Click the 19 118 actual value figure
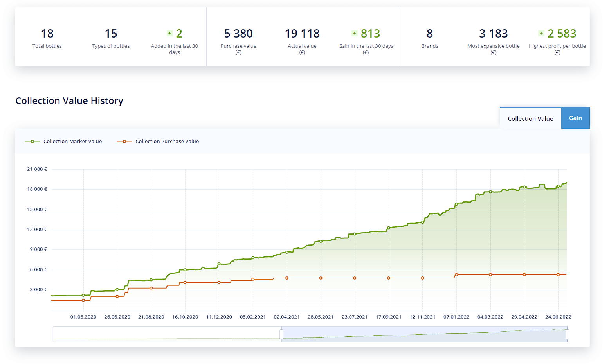The width and height of the screenshot is (609, 364). 302,34
